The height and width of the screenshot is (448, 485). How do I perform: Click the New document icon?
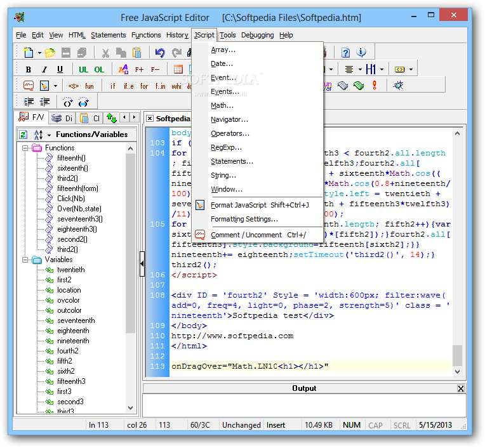pos(29,53)
